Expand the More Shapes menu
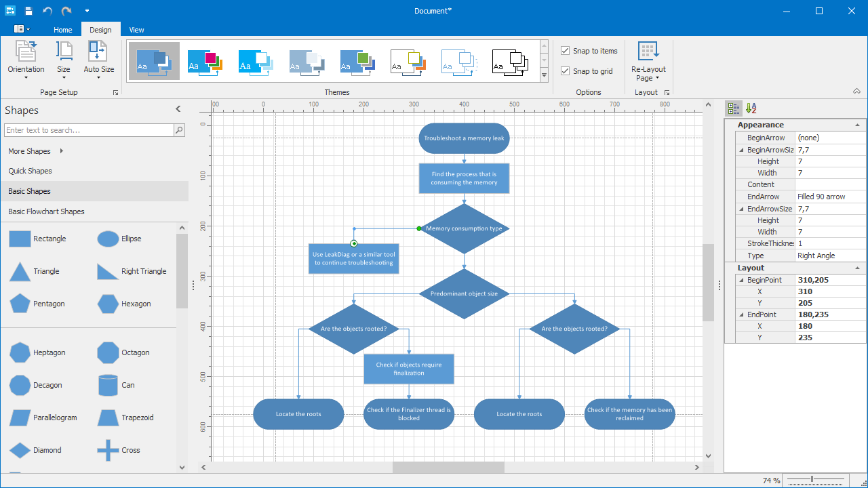The width and height of the screenshot is (868, 488). [35, 151]
